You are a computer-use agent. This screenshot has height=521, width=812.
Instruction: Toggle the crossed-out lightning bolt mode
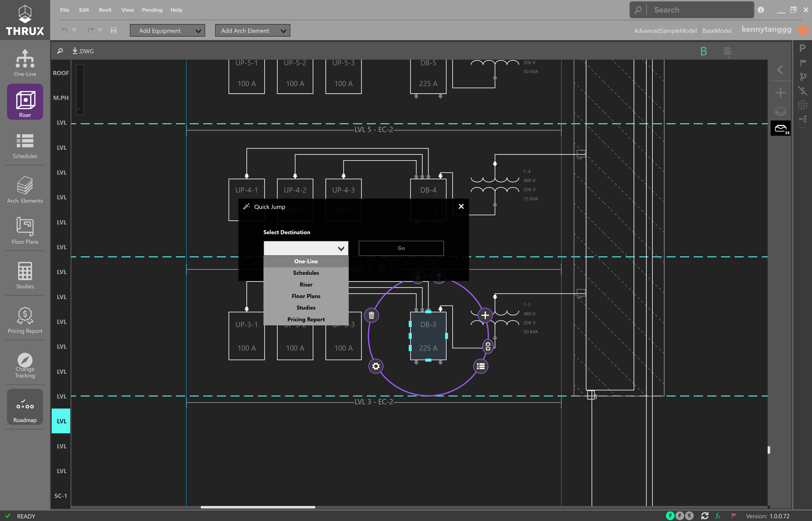pos(689,515)
